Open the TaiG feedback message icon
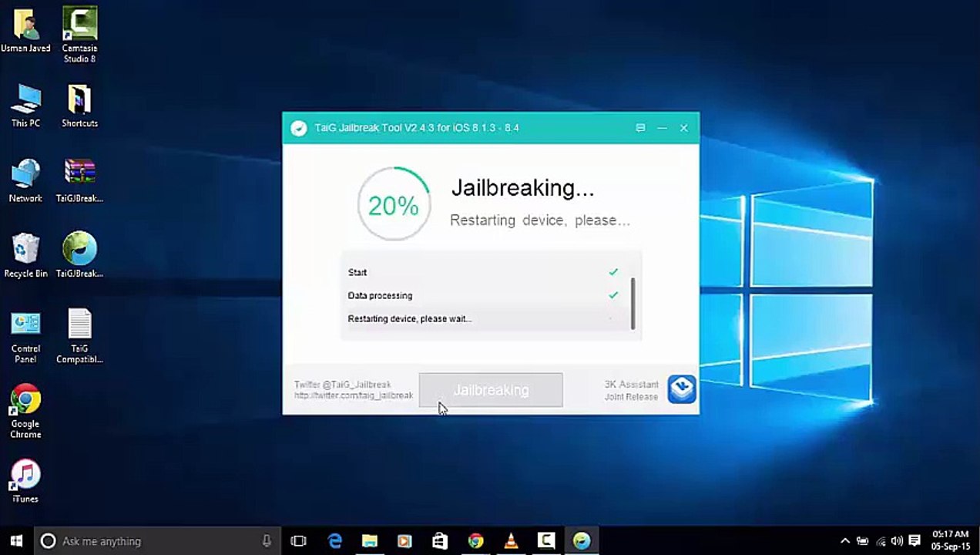 pyautogui.click(x=640, y=128)
